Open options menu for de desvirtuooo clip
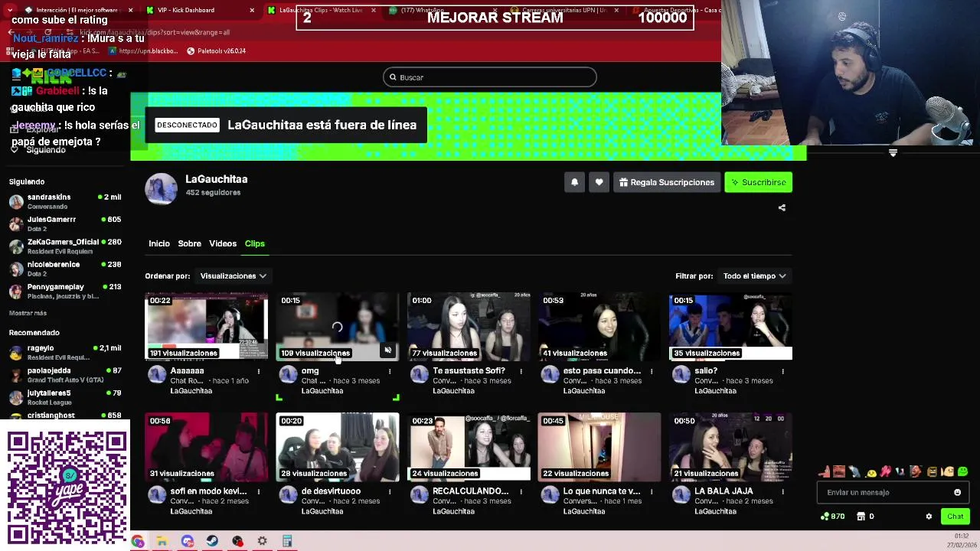Image resolution: width=980 pixels, height=551 pixels. pos(390,491)
